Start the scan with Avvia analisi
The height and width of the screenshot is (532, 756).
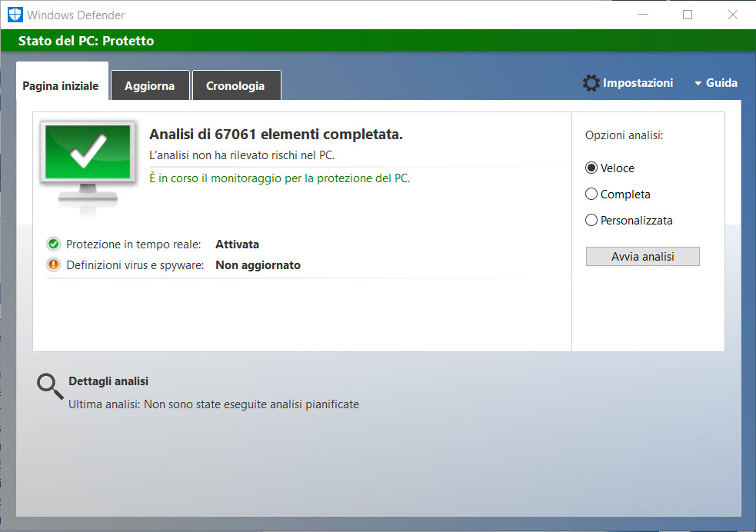tap(643, 256)
